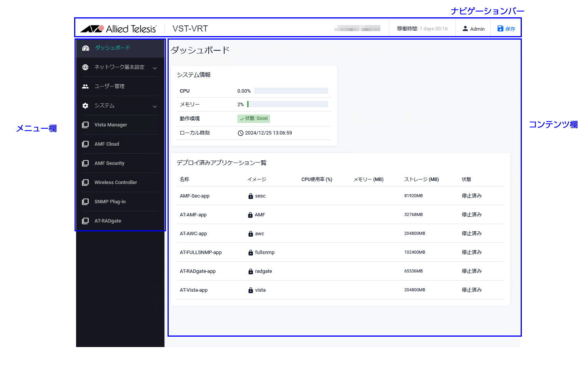This screenshot has width=581, height=392.
Task: Open Wireless Controller menu entry
Action: 120,183
